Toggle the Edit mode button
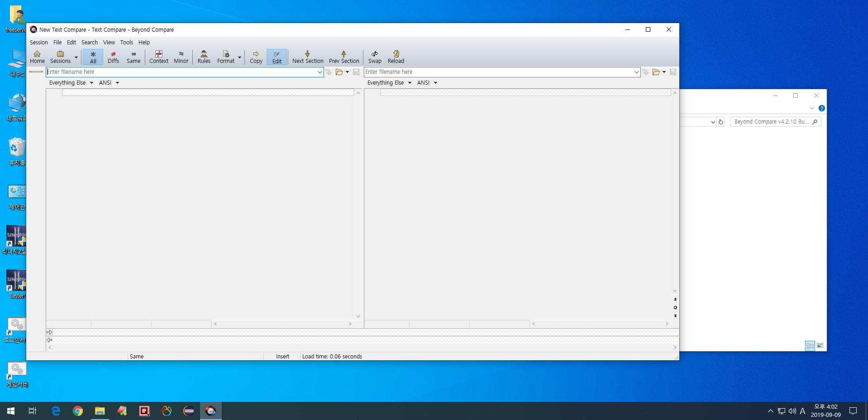This screenshot has height=420, width=868. pos(277,57)
